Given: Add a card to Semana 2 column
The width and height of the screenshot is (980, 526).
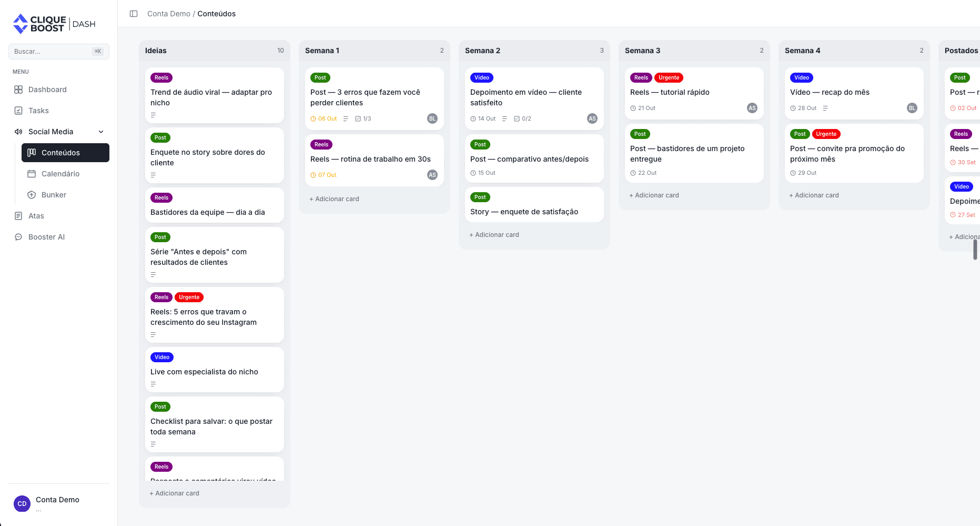Looking at the screenshot, I should 494,235.
